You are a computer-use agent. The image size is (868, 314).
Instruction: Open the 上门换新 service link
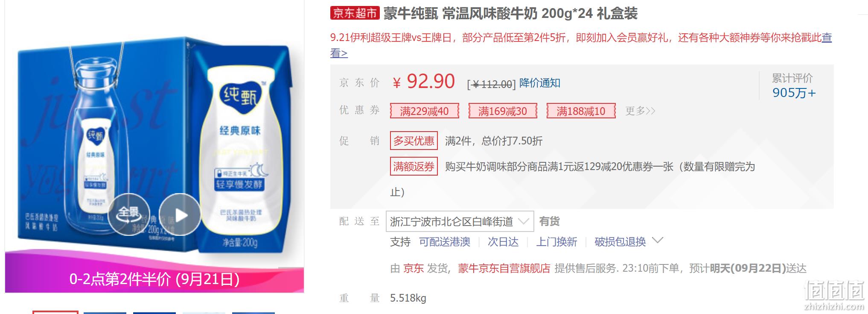point(556,242)
